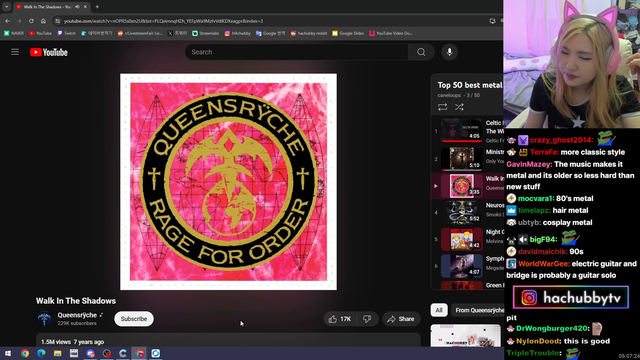Open the YouTube Video Downloader bookmark
Viewport: 640px width, 360px height.
(x=391, y=33)
